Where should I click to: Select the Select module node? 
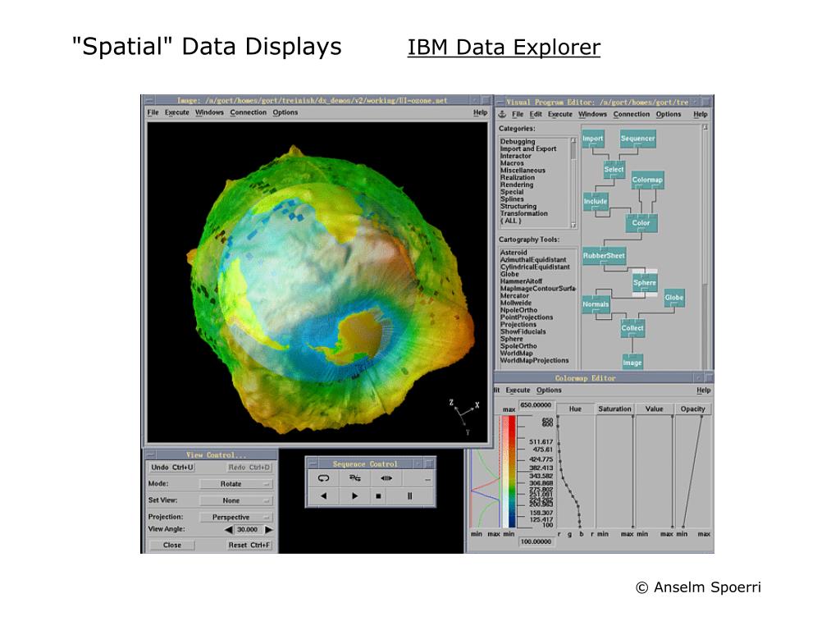click(614, 170)
